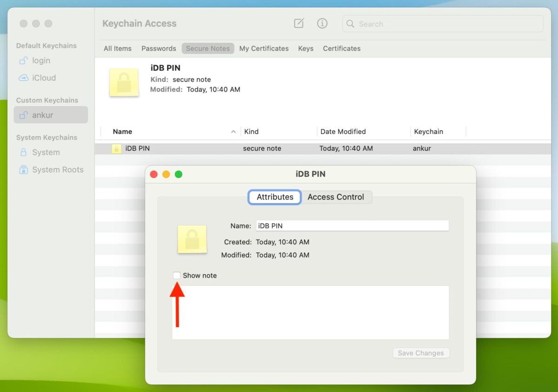Close the iDB PIN dialog with red button
The width and height of the screenshot is (558, 392).
pos(154,174)
